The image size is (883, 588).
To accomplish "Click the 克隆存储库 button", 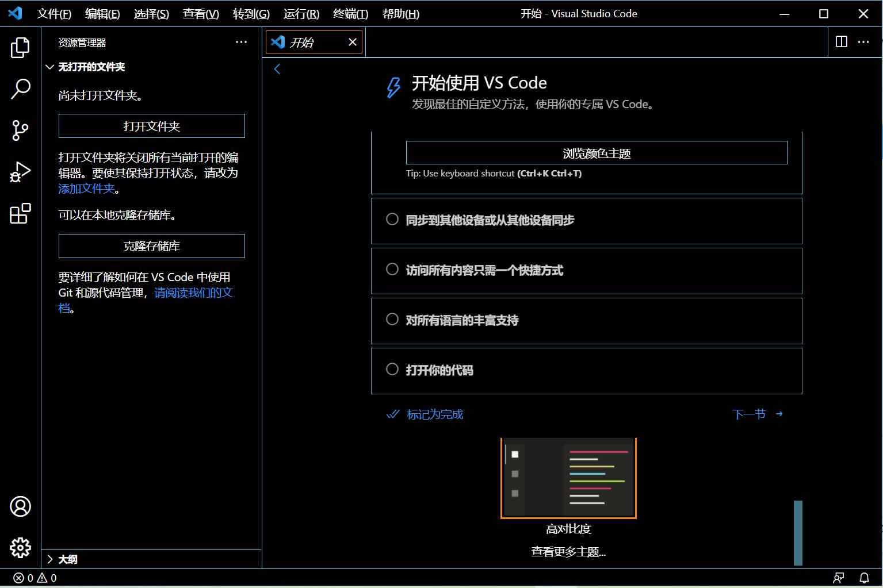I will pyautogui.click(x=152, y=246).
